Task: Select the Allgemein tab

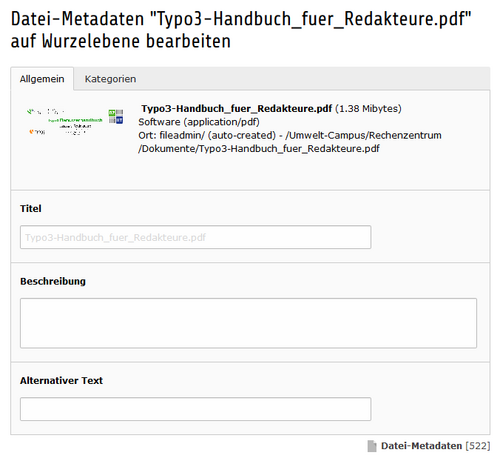Action: click(x=42, y=79)
